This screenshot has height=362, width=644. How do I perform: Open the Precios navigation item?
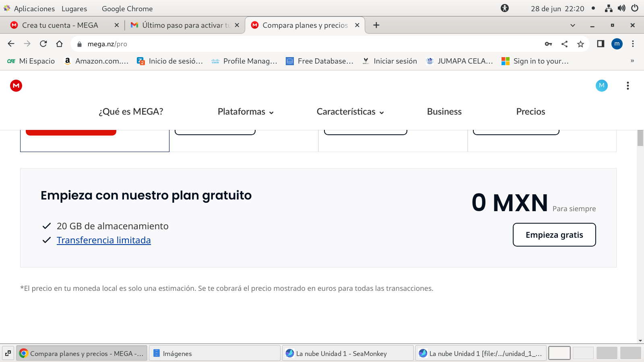tap(530, 112)
